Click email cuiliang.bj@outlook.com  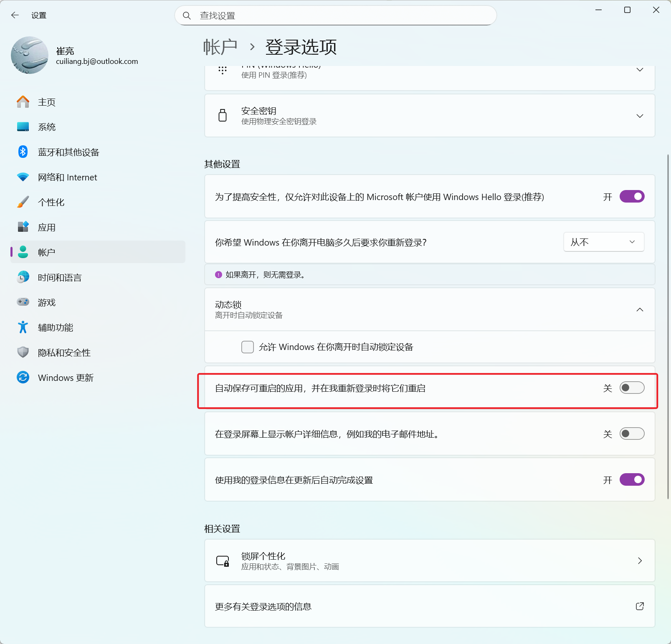click(97, 61)
